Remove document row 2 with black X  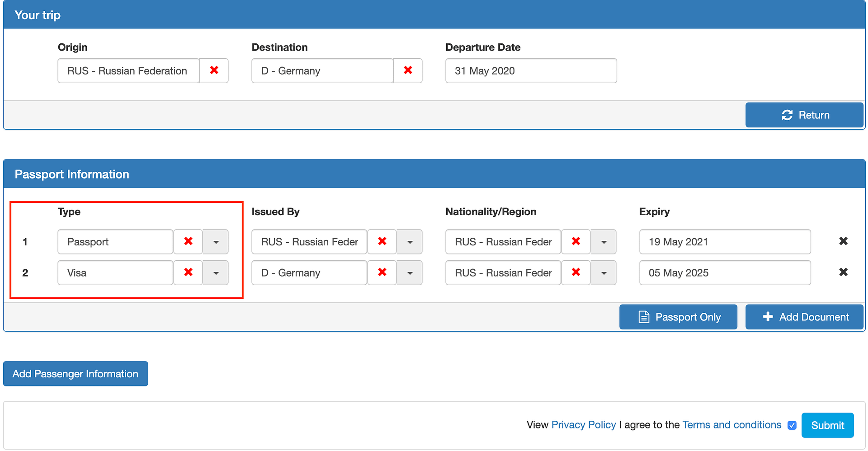click(843, 272)
